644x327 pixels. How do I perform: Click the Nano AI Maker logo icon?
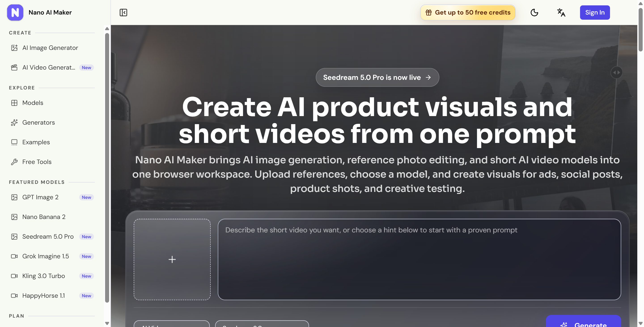(15, 13)
